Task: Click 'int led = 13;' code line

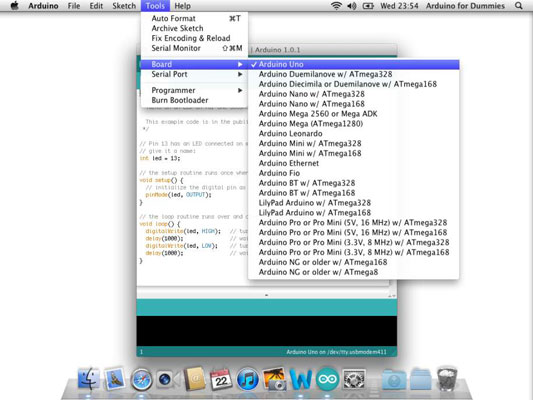Action: coord(160,158)
